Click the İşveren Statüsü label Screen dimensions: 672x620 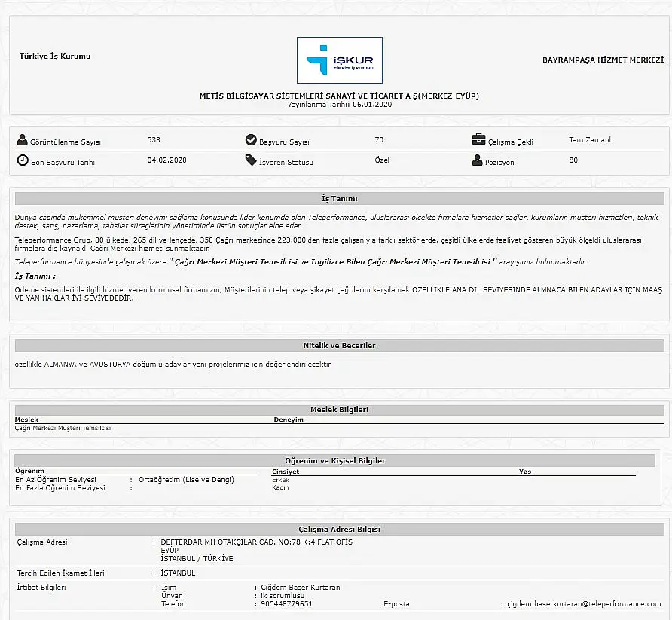click(x=286, y=163)
